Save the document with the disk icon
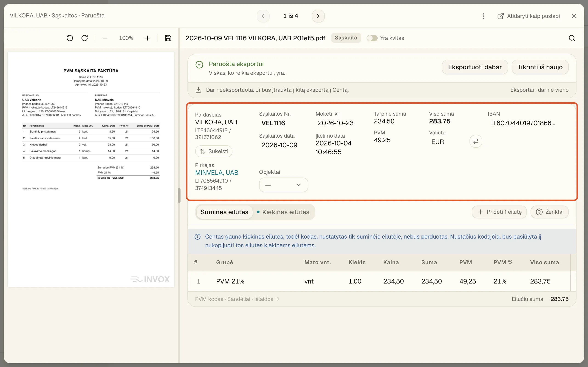 168,38
